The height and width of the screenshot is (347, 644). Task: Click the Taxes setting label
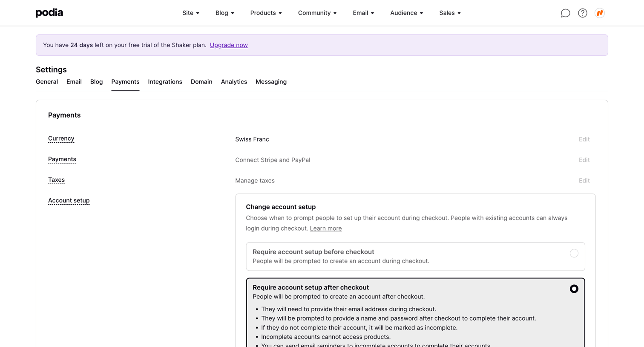56,180
